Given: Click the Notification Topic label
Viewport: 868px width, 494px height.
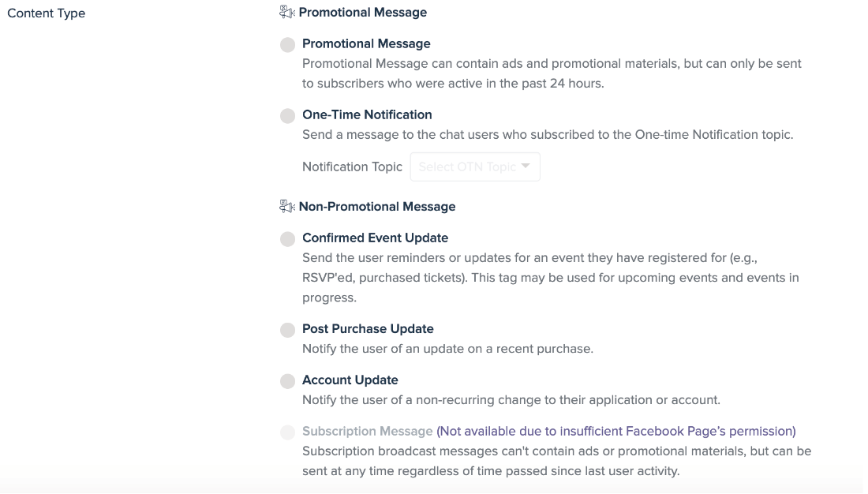Looking at the screenshot, I should click(352, 167).
